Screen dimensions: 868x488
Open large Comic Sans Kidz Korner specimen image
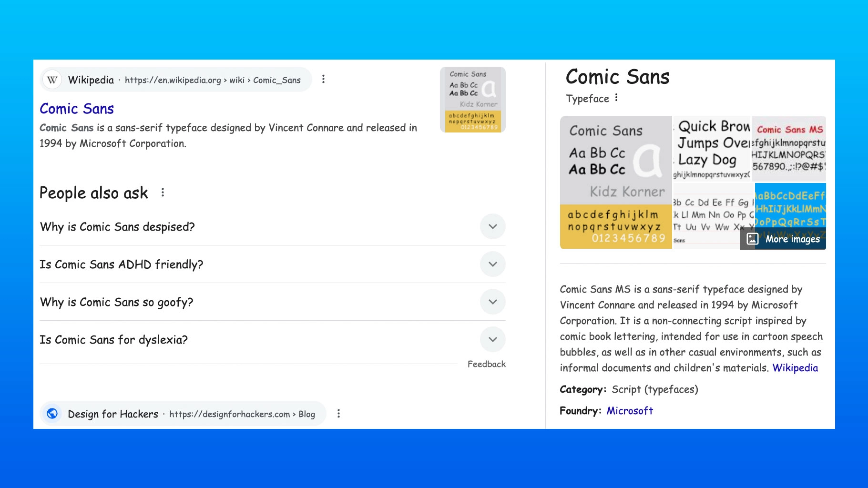point(616,182)
